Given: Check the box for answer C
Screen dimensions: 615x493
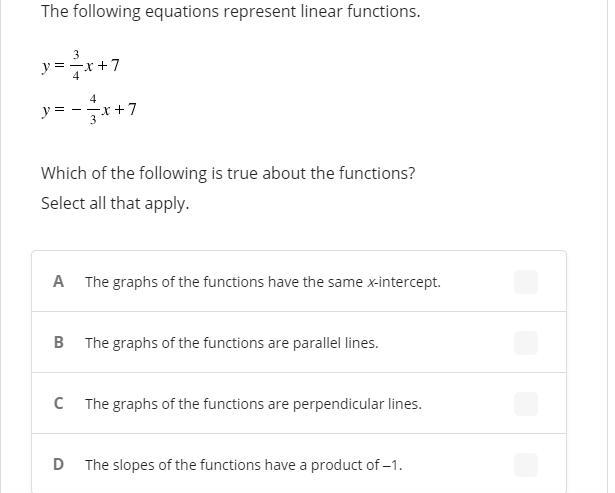Looking at the screenshot, I should coord(526,404).
